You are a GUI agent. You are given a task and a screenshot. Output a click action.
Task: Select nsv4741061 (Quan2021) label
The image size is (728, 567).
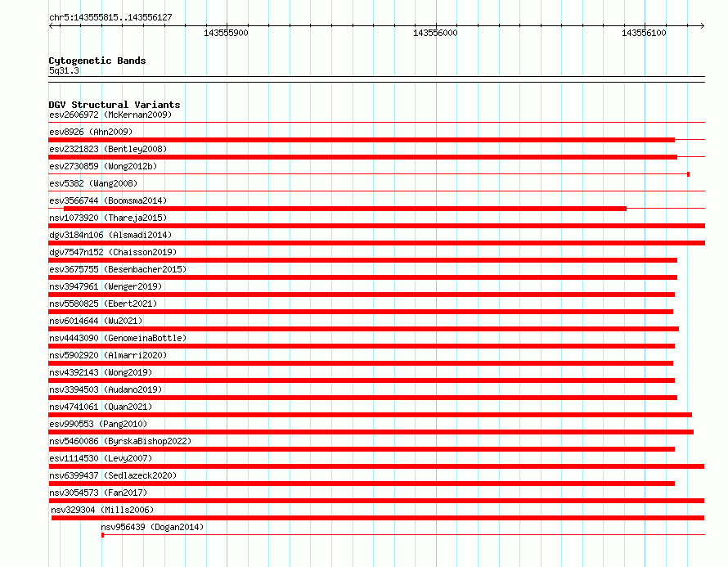(x=101, y=407)
